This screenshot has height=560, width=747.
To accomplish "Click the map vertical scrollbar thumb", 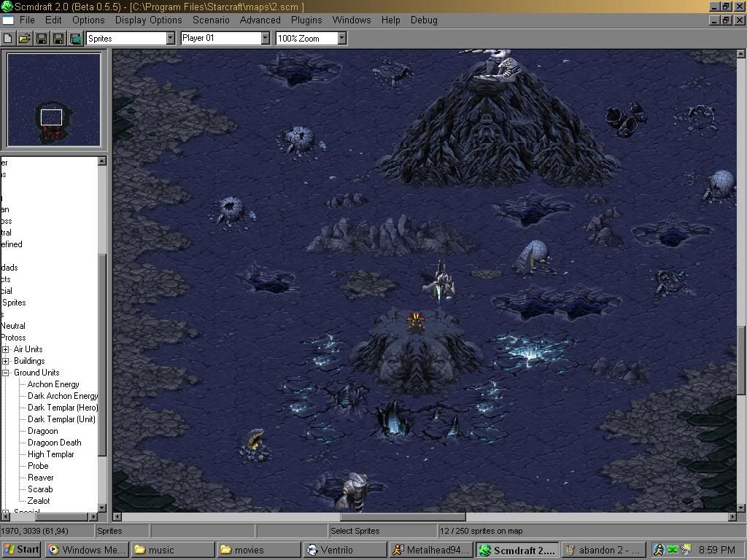I will (x=742, y=360).
